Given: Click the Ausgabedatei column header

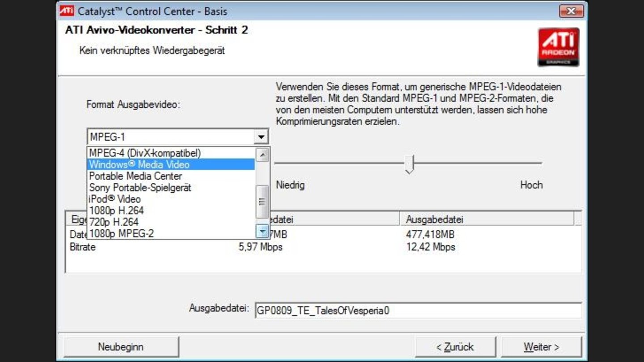Looking at the screenshot, I should [487, 219].
